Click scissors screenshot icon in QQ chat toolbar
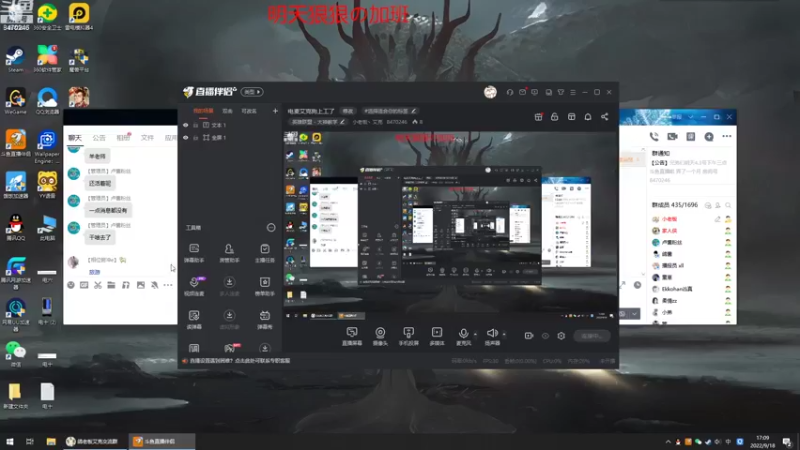This screenshot has width=800, height=450. 97,285
